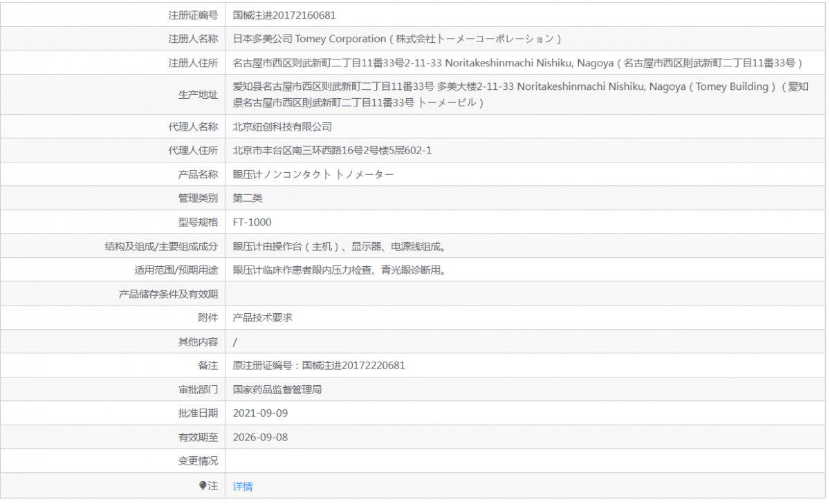Select the 审批部门 label
The width and height of the screenshot is (830, 504).
[x=198, y=389]
